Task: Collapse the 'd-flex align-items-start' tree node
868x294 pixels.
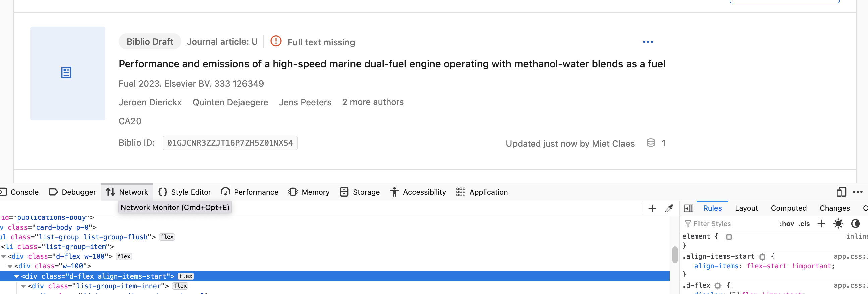Action: [x=16, y=276]
